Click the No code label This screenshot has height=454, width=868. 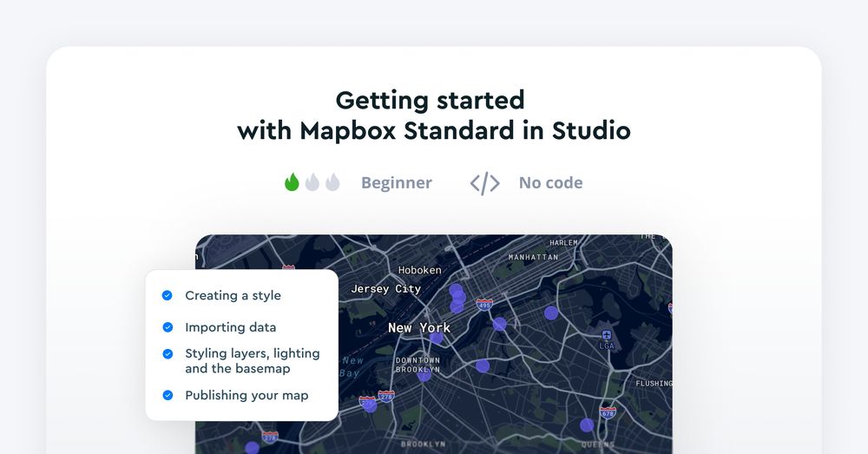[551, 182]
